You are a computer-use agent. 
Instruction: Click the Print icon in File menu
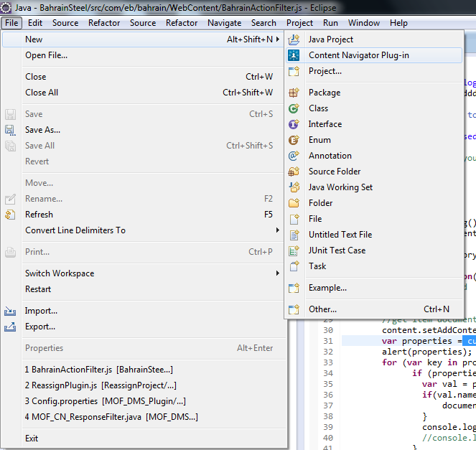coord(10,252)
